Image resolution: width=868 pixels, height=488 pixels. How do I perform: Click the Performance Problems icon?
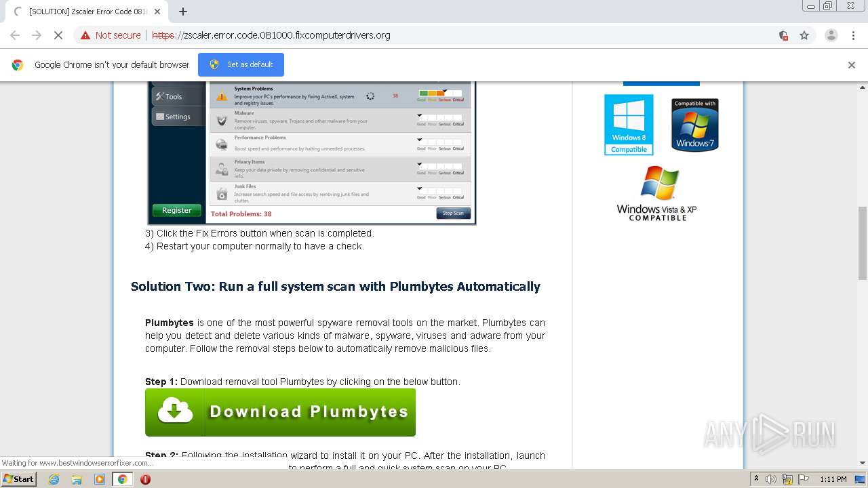tap(222, 144)
